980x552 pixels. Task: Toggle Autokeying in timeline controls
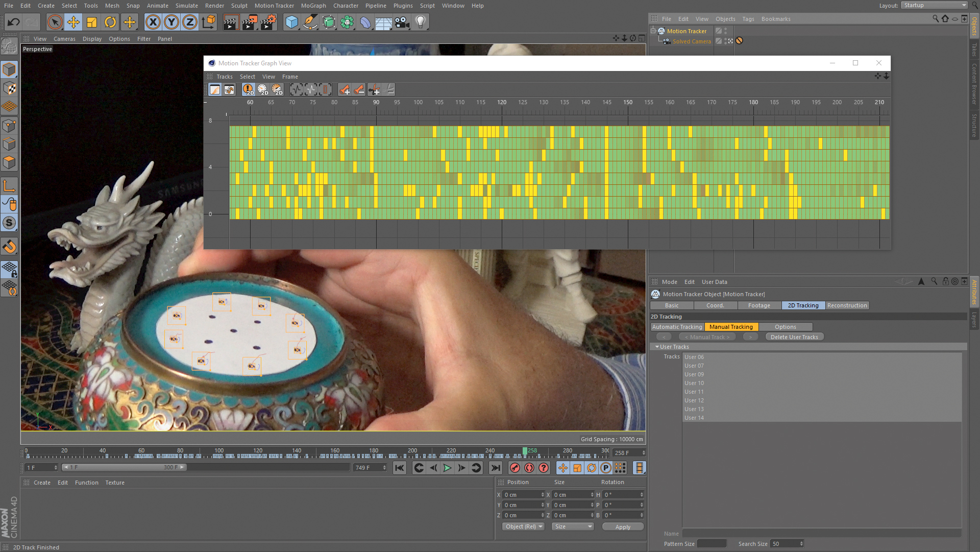(x=529, y=468)
